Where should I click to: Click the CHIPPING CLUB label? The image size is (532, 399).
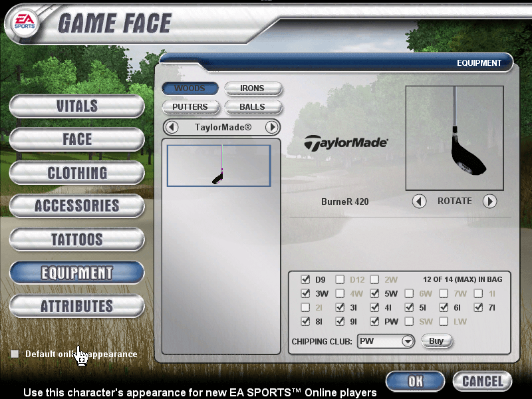(322, 341)
